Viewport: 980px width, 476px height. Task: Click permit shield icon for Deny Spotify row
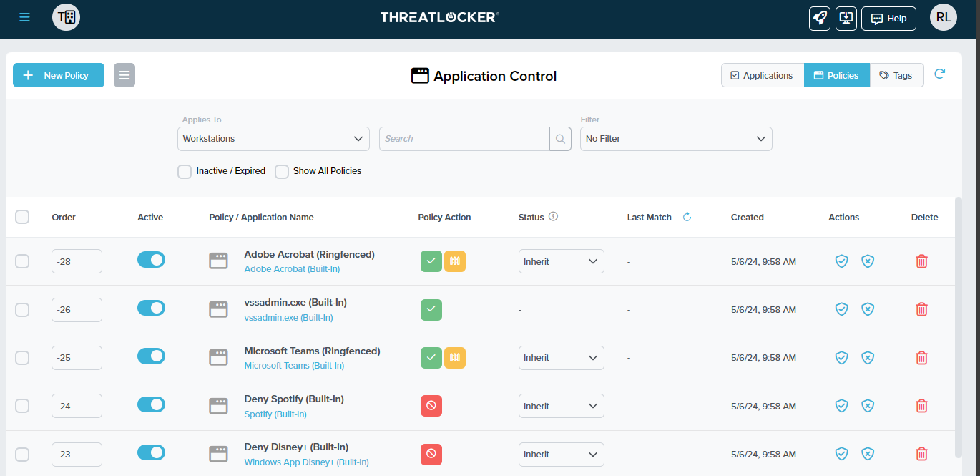pyautogui.click(x=842, y=406)
